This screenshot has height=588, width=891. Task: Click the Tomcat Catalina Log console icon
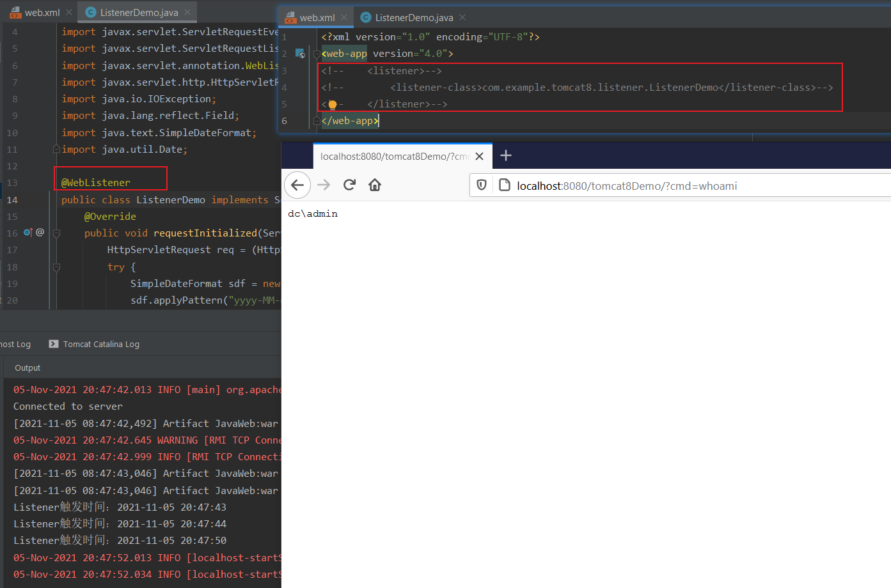[x=54, y=344]
